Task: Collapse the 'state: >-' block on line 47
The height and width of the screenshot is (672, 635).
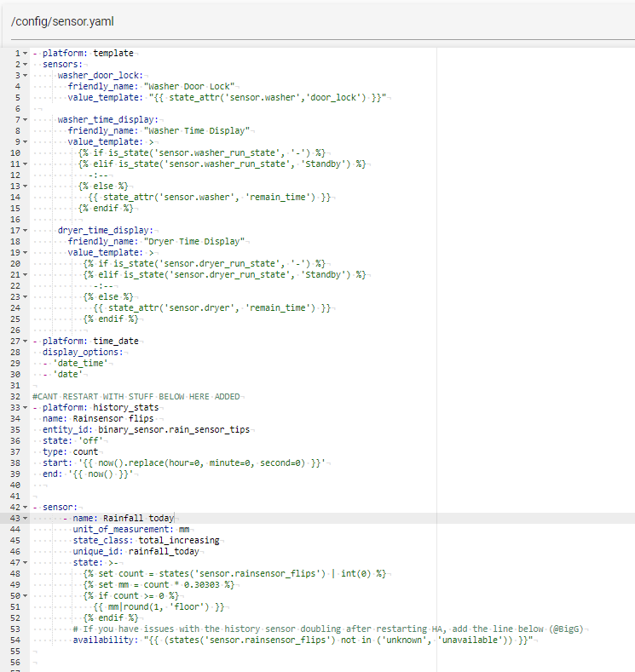Action: click(x=25, y=562)
